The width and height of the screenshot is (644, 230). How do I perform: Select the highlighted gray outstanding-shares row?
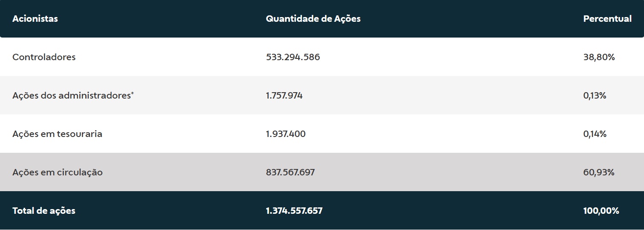click(x=426, y=172)
